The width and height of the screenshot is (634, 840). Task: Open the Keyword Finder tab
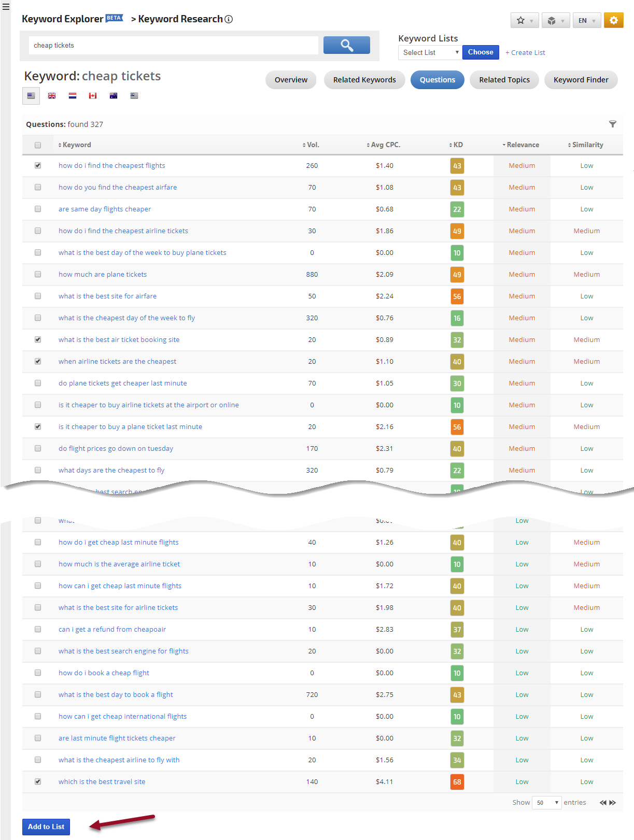tap(581, 80)
